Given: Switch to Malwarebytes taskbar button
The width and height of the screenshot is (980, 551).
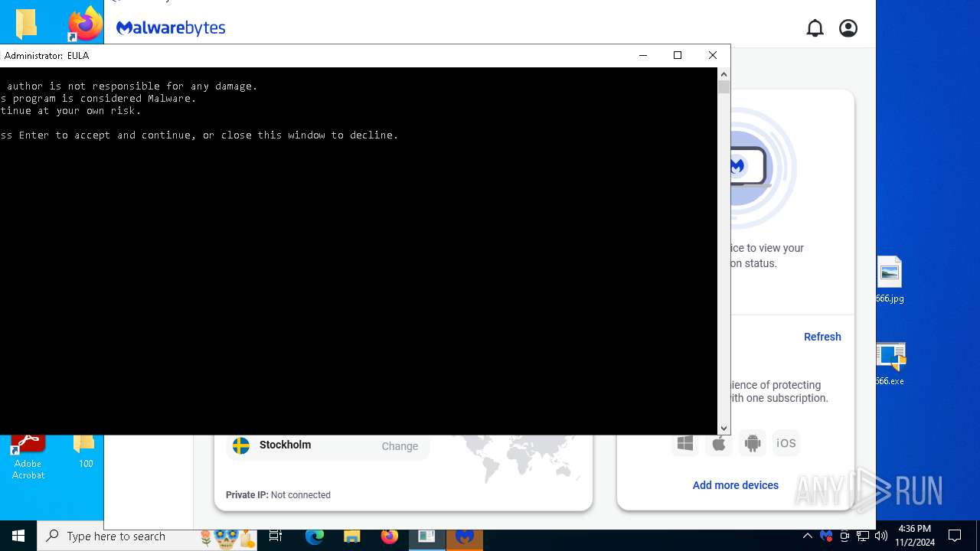Looking at the screenshot, I should click(x=465, y=536).
